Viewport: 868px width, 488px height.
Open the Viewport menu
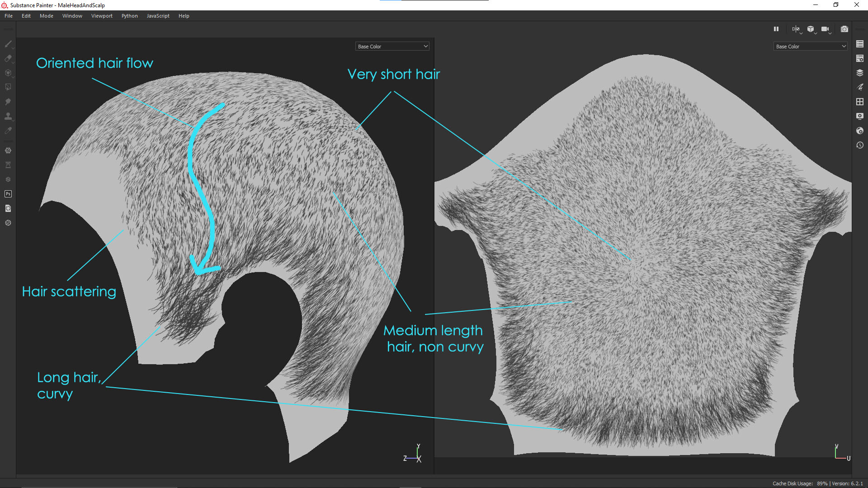click(102, 16)
